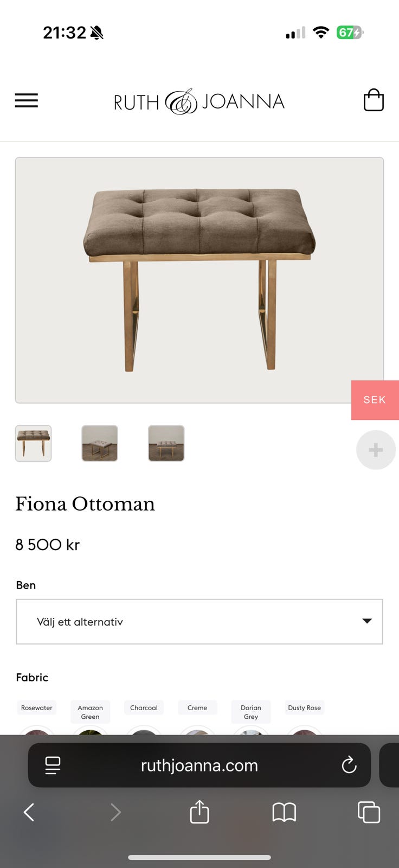View second ottoman room photo thumbnail

click(x=100, y=443)
